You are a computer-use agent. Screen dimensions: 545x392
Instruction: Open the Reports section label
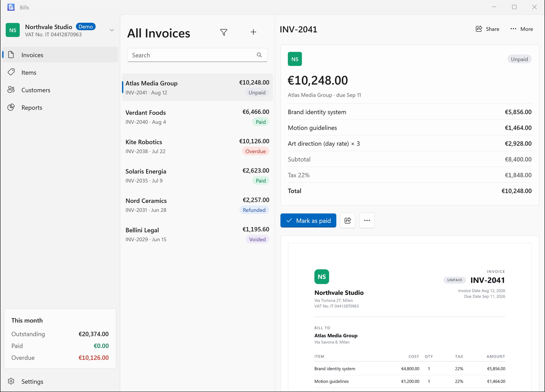[32, 108]
